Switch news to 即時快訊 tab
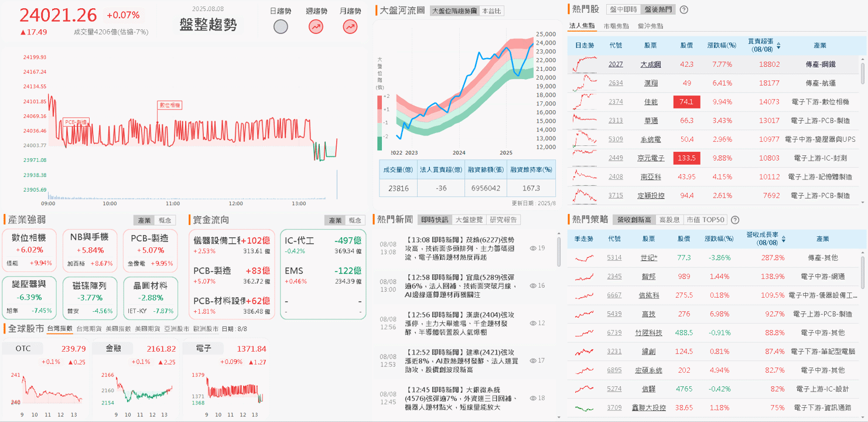 (435, 220)
